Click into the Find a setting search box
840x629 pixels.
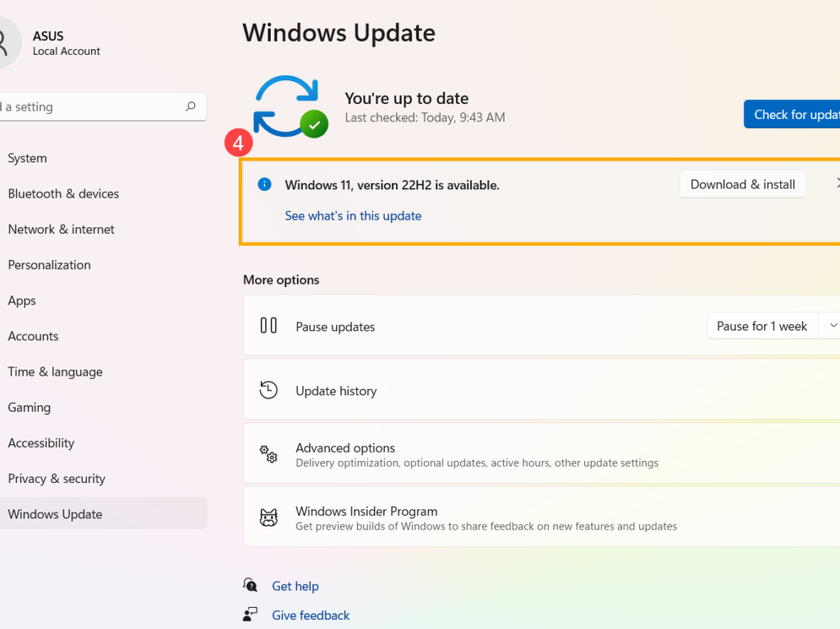coord(90,107)
